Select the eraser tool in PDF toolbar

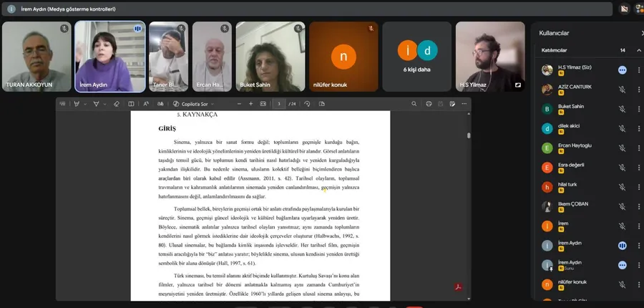(116, 104)
